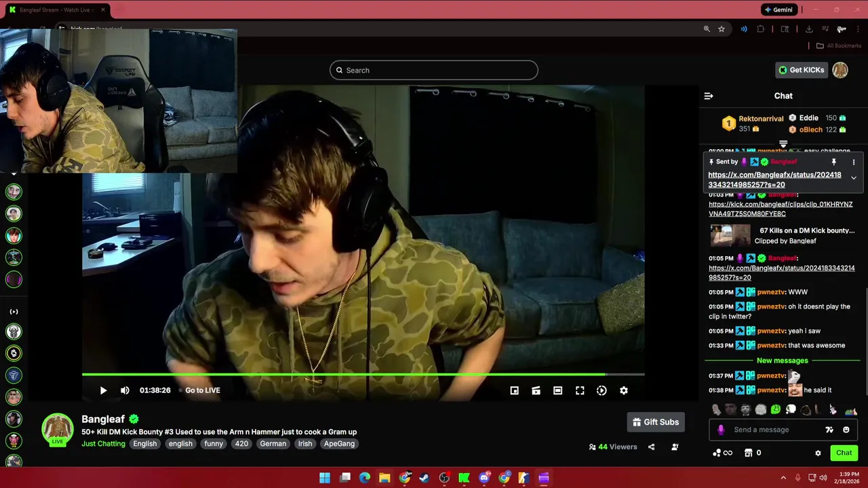Play the paused stream video
Screen dimensions: 868x488
[x=103, y=390]
